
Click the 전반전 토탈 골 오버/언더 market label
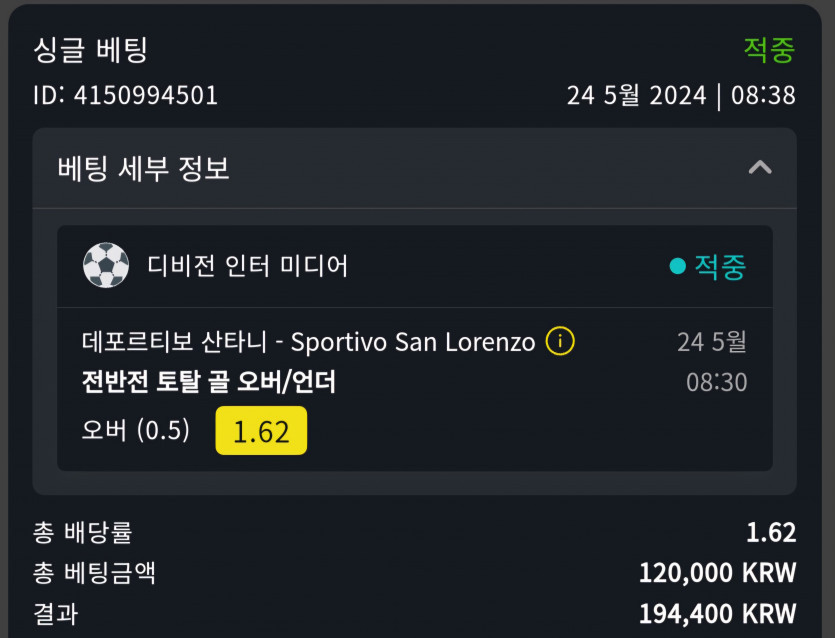[x=208, y=382]
